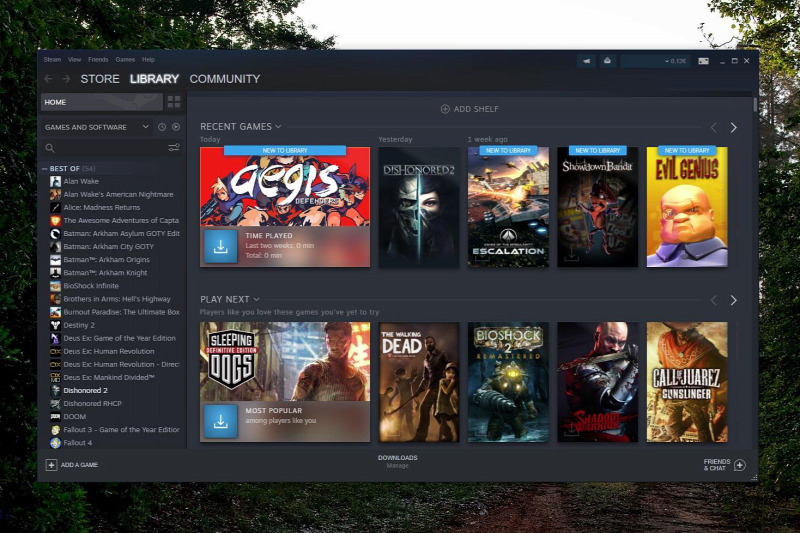Open Showdown Bandit cover
The height and width of the screenshot is (533, 800).
597,207
